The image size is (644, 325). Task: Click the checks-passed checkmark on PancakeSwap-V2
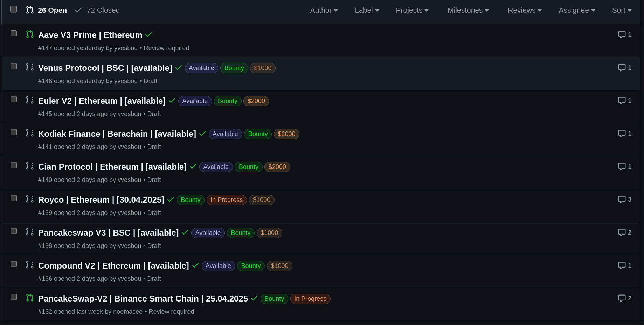click(x=254, y=298)
